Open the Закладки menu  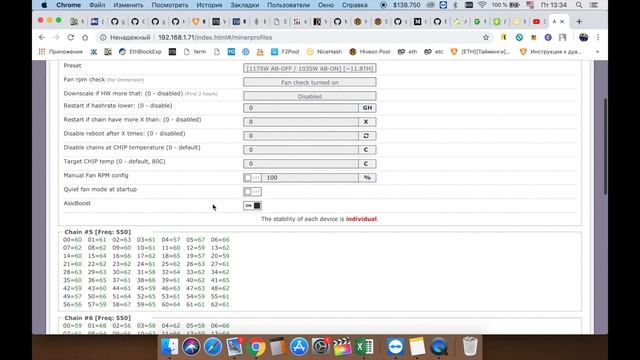tap(245, 5)
